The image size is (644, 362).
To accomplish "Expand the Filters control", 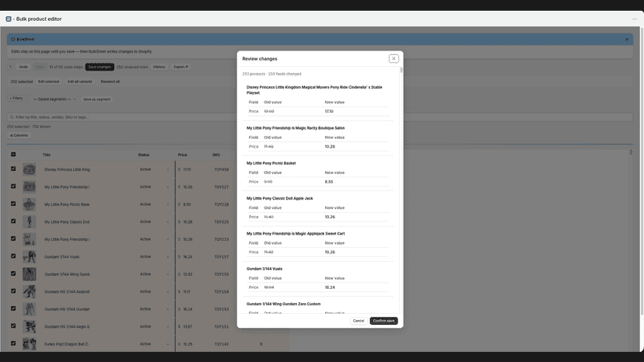I will [16, 99].
